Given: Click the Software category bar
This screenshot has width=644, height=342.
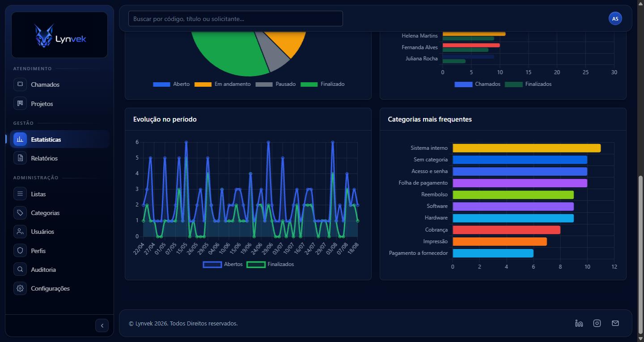Looking at the screenshot, I should click(x=513, y=206).
